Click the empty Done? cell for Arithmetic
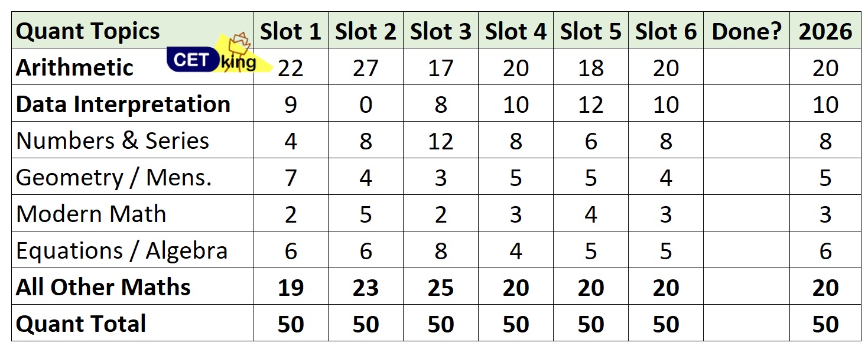The width and height of the screenshot is (868, 349). point(746,68)
